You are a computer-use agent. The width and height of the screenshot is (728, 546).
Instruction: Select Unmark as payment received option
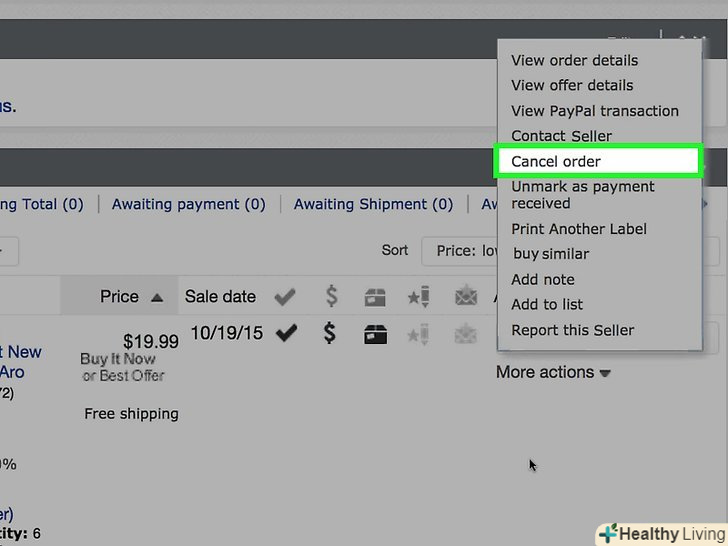pyautogui.click(x=582, y=195)
